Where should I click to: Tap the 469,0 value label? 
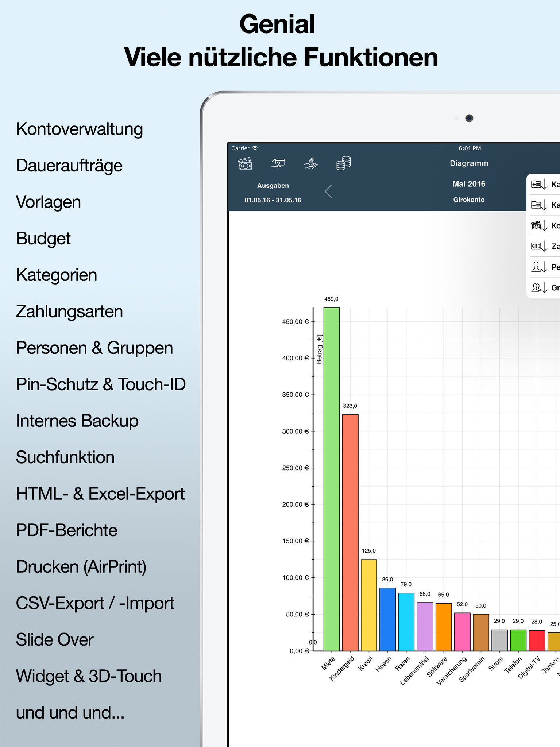click(331, 299)
